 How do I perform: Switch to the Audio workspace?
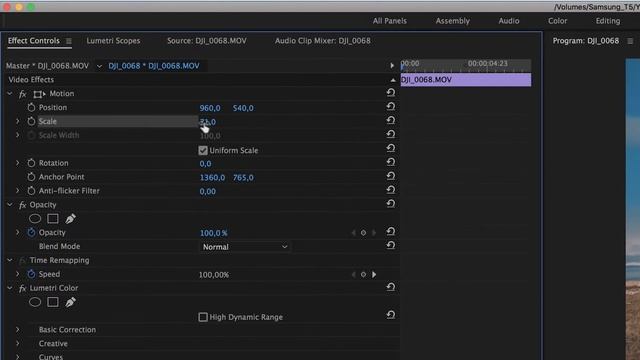pyautogui.click(x=509, y=21)
